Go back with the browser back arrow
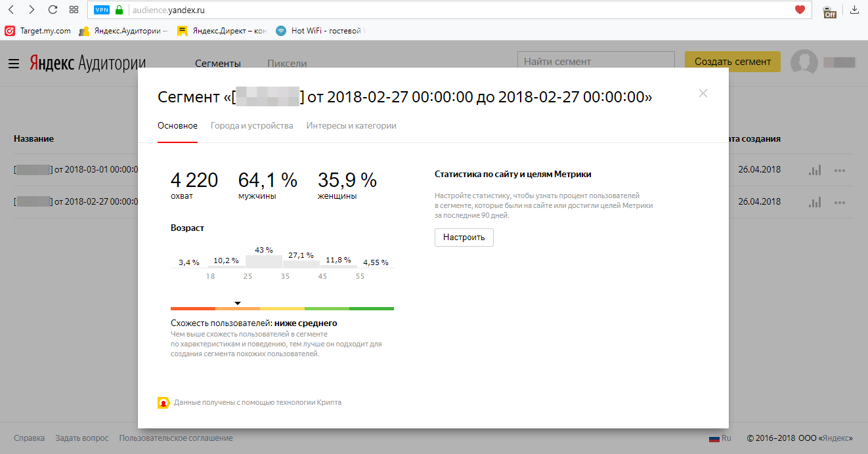This screenshot has height=454, width=868. point(11,10)
